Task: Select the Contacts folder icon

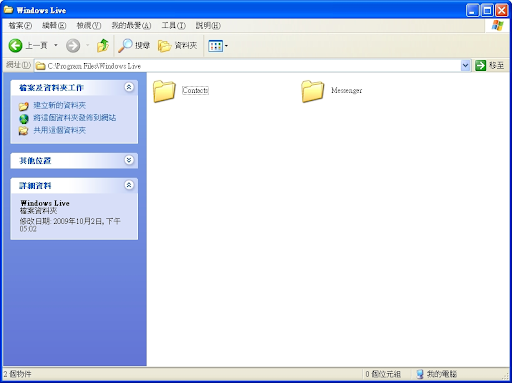Action: [x=164, y=91]
